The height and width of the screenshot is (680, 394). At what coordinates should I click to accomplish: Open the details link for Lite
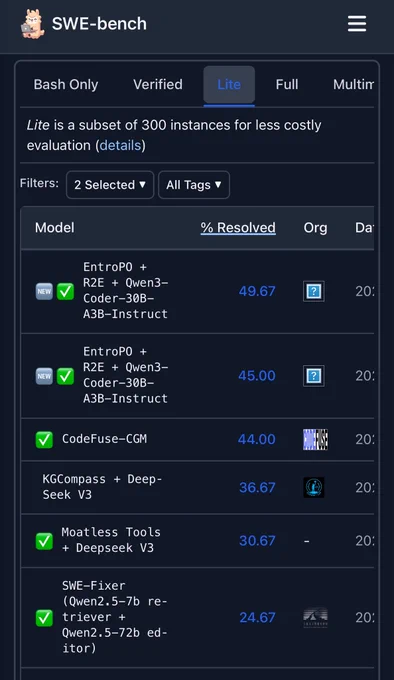point(120,145)
